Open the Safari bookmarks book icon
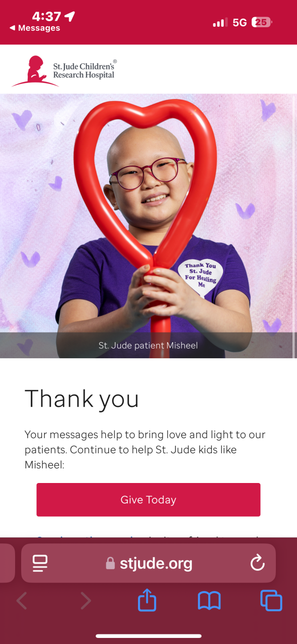 [209, 601]
